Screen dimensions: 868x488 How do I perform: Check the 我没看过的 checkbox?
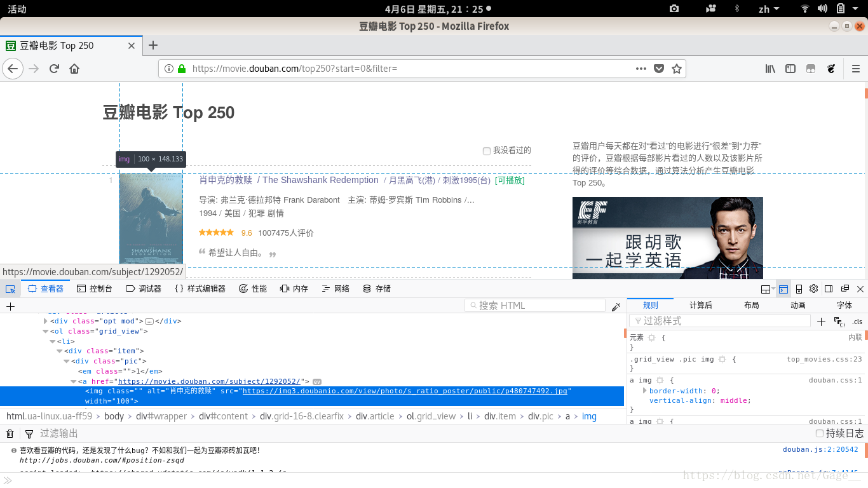tap(487, 151)
